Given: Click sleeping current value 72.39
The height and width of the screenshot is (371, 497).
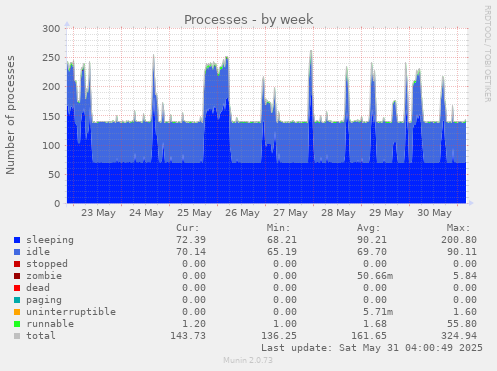Looking at the screenshot, I should point(191,240).
